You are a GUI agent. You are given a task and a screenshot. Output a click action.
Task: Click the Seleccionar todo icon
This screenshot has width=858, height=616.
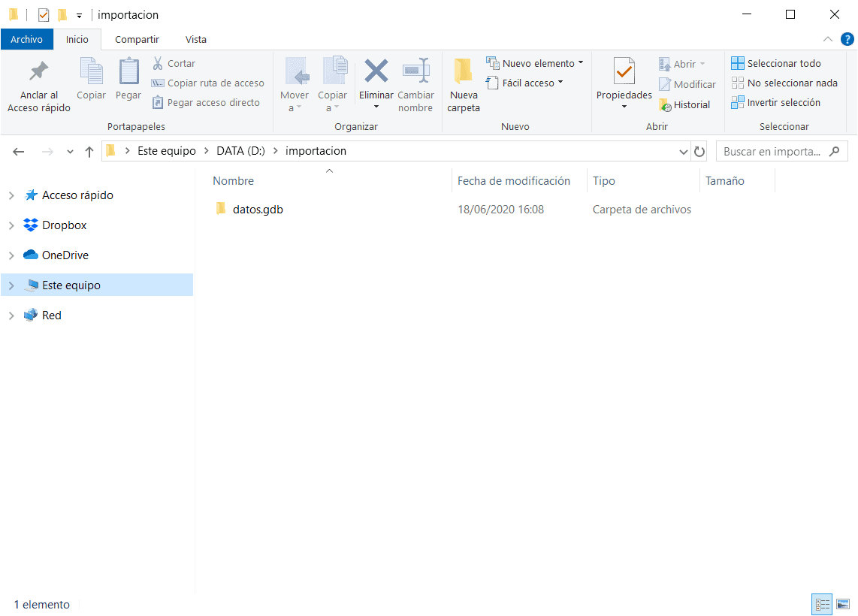pos(738,64)
